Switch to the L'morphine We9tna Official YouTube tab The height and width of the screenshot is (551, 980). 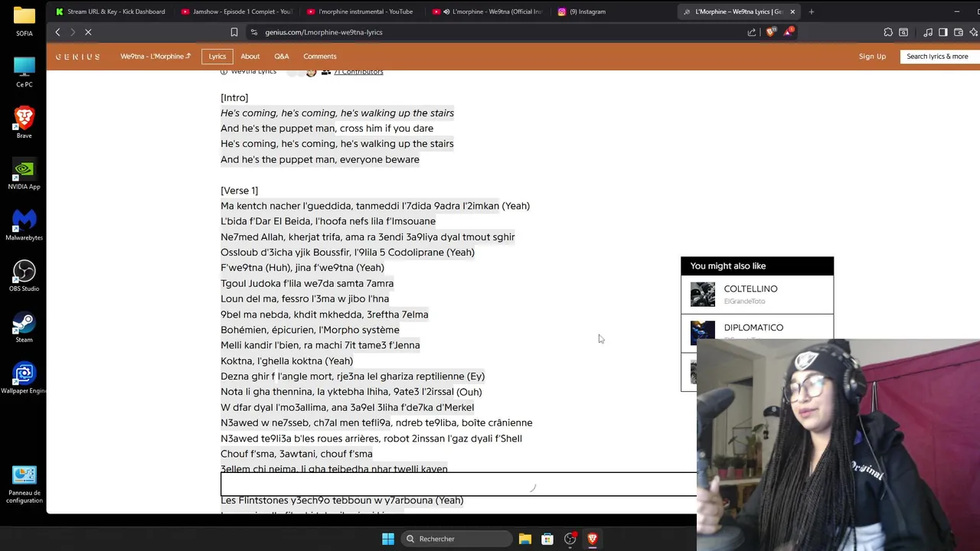(486, 11)
